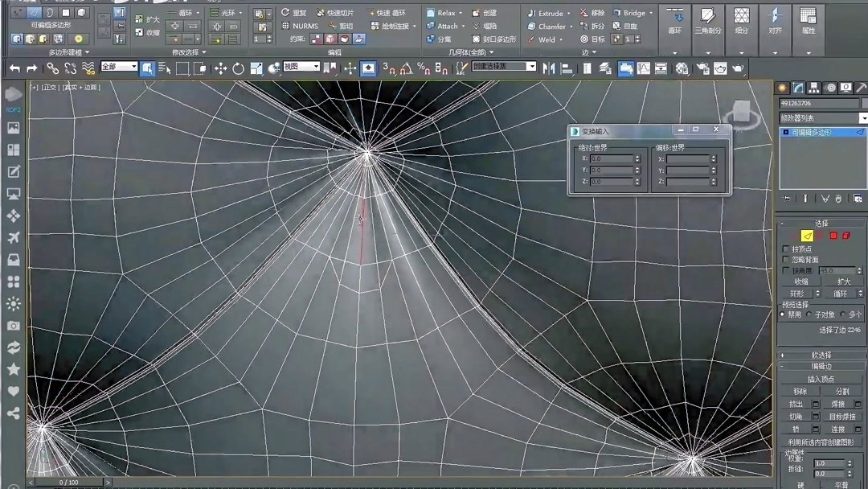Check the 忽略背面 (Ignore Backfacing) checkbox
Image resolution: width=868 pixels, height=489 pixels.
784,258
